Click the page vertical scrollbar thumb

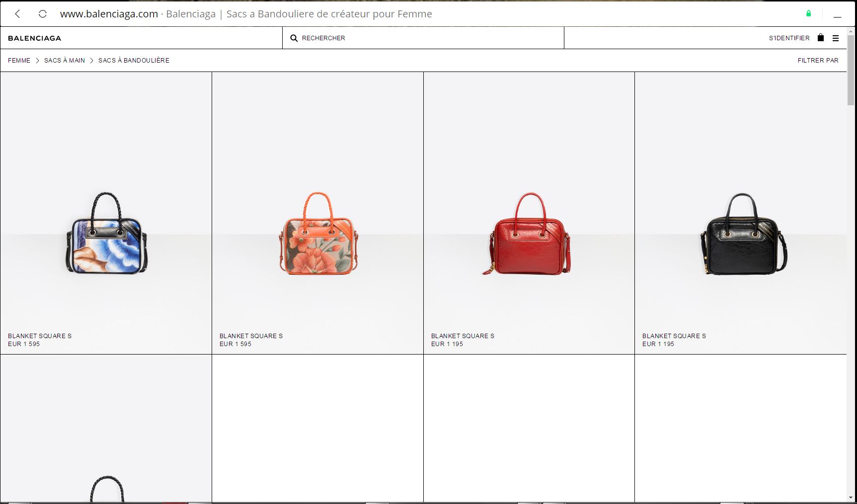click(852, 70)
